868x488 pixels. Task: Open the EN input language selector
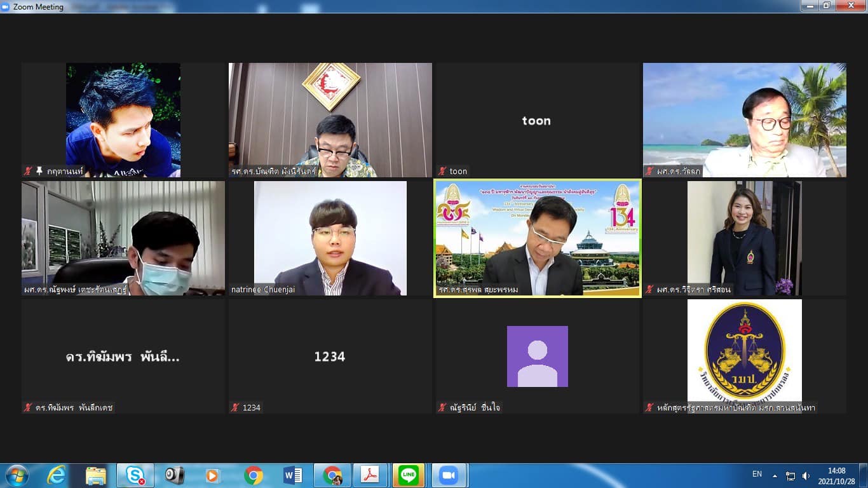click(757, 474)
